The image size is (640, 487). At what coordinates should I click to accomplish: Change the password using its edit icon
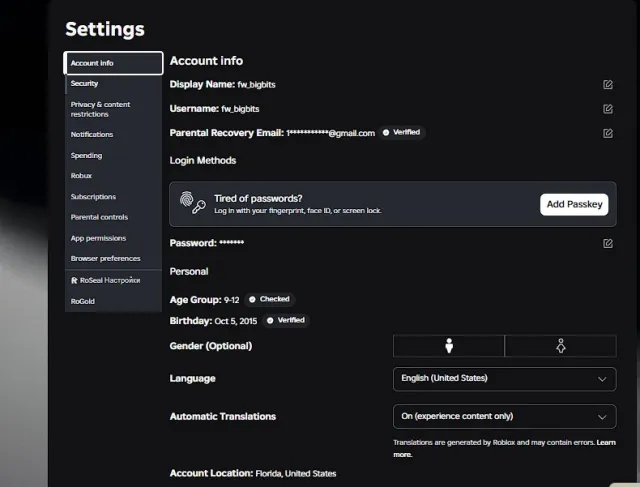[608, 244]
